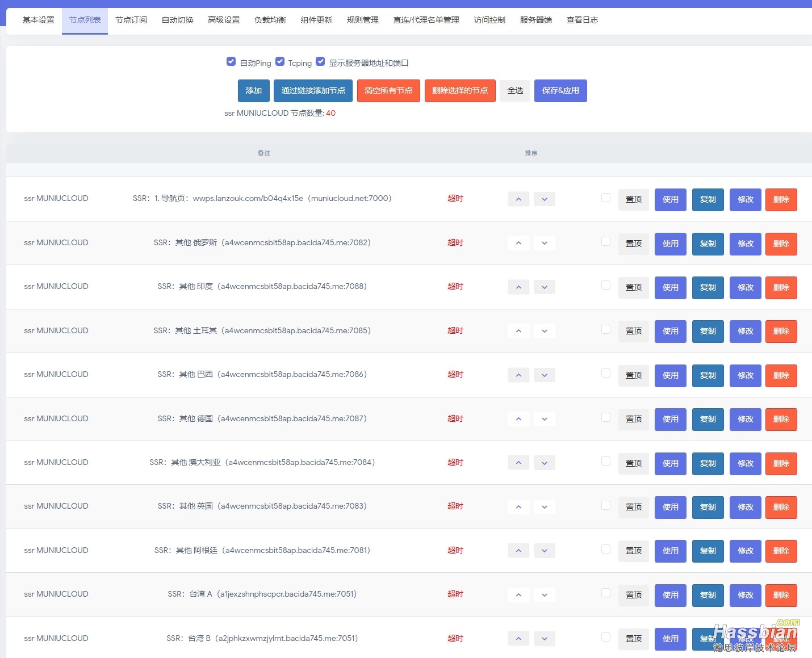Move the 巴西 node down

click(545, 375)
